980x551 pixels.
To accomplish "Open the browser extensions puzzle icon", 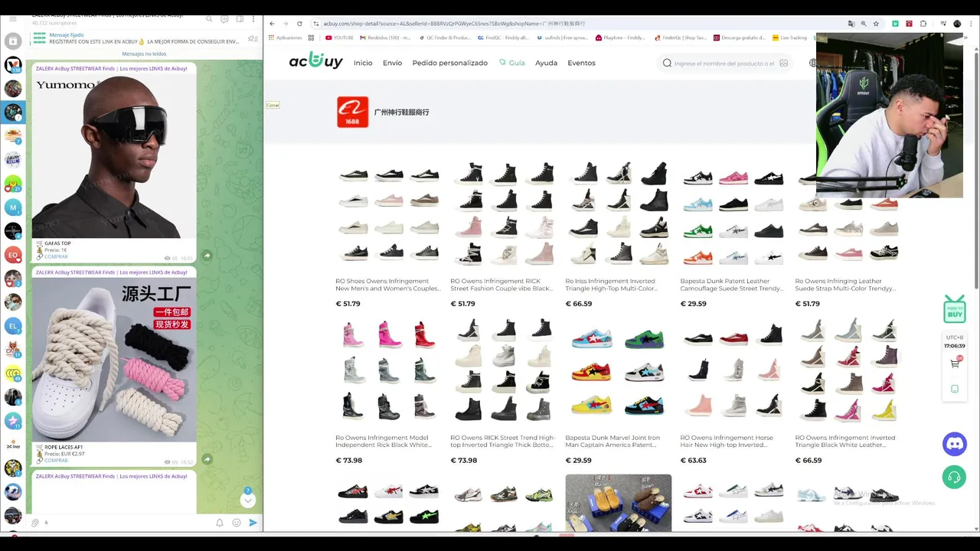I will pos(923,24).
